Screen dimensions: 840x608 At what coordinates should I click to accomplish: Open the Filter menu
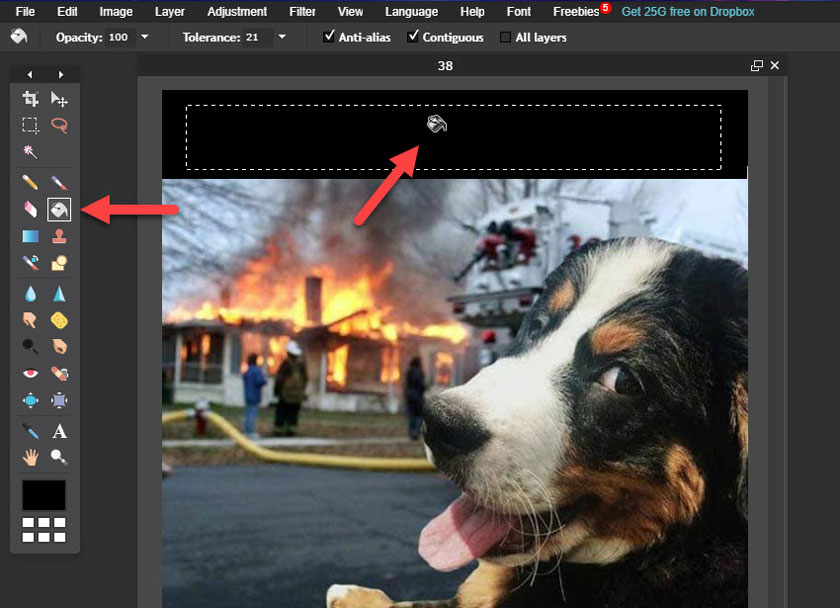[302, 11]
